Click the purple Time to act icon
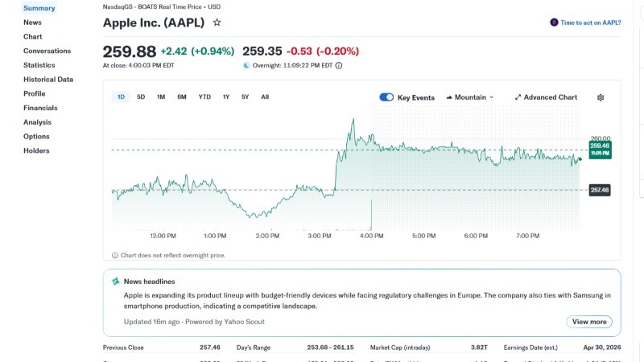The height and width of the screenshot is (362, 644). (554, 23)
